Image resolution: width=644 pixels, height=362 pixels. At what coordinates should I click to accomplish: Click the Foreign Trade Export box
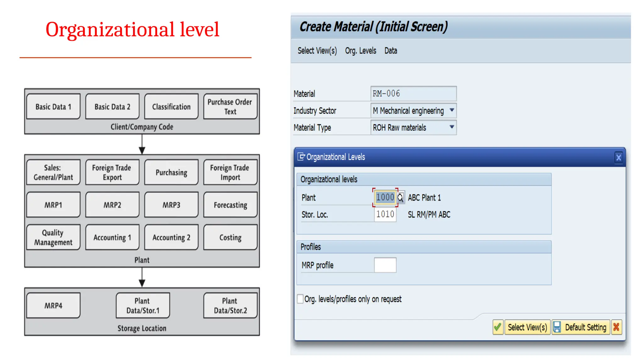(112, 172)
